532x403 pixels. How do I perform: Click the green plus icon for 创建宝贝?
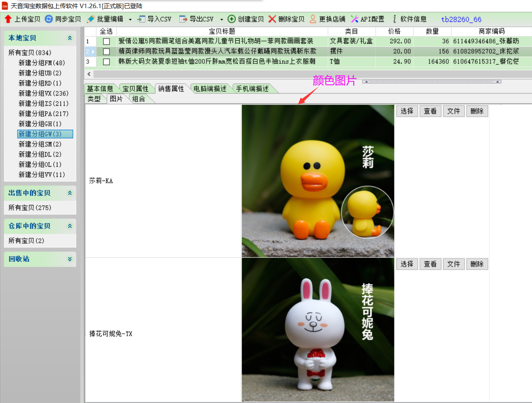(x=232, y=19)
